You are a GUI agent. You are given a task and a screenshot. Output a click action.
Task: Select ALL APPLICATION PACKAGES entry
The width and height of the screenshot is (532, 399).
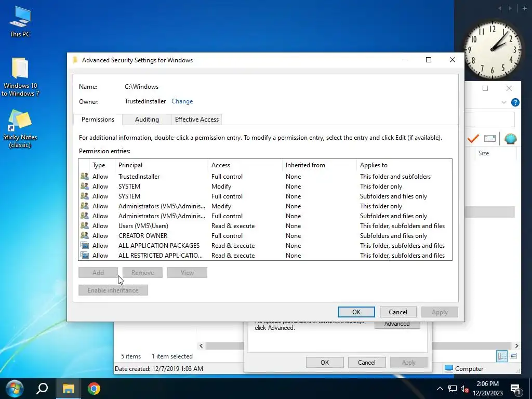click(265, 245)
